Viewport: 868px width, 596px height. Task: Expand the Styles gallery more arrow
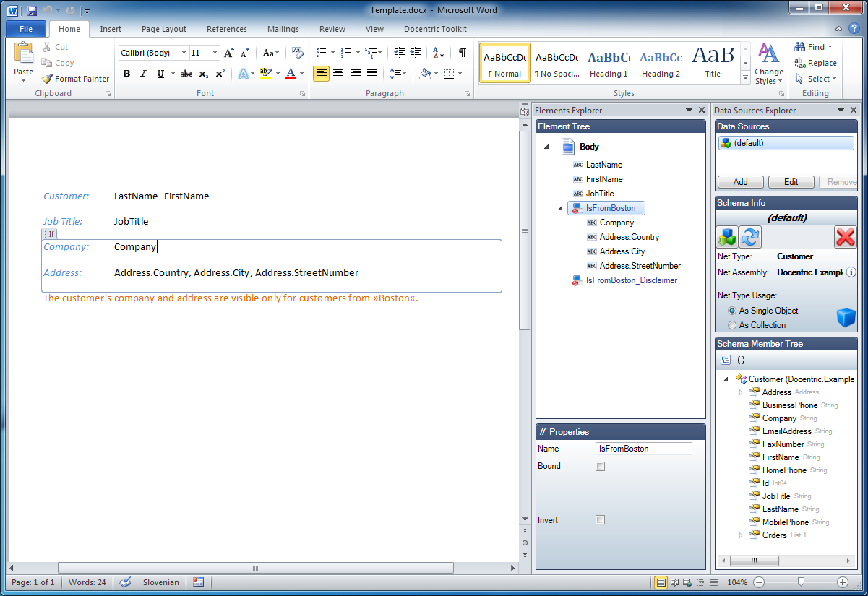(x=745, y=78)
